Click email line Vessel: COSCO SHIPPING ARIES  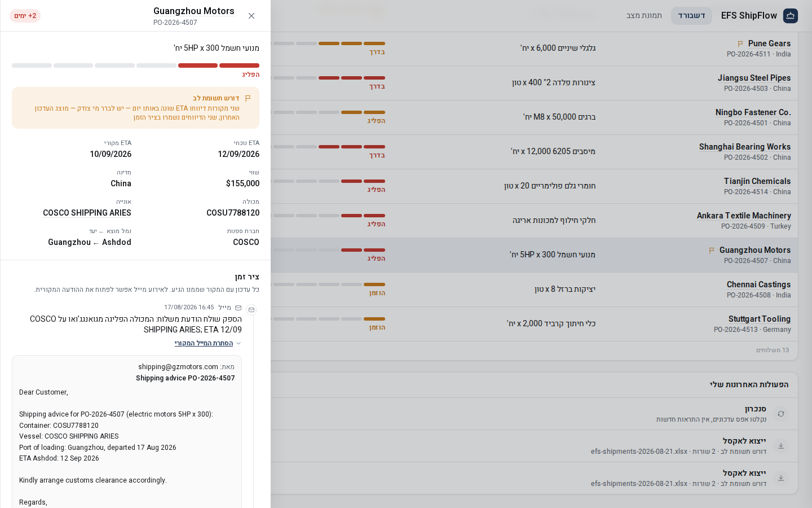(69, 436)
